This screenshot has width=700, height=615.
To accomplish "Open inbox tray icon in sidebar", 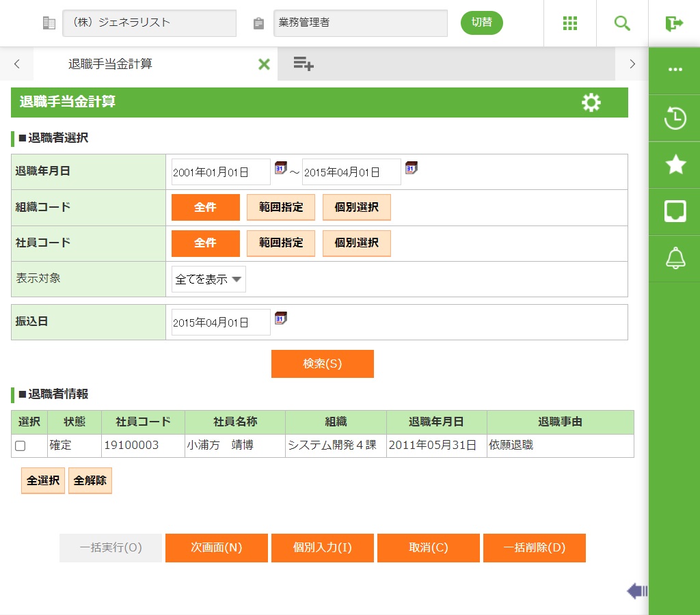I will [x=675, y=212].
